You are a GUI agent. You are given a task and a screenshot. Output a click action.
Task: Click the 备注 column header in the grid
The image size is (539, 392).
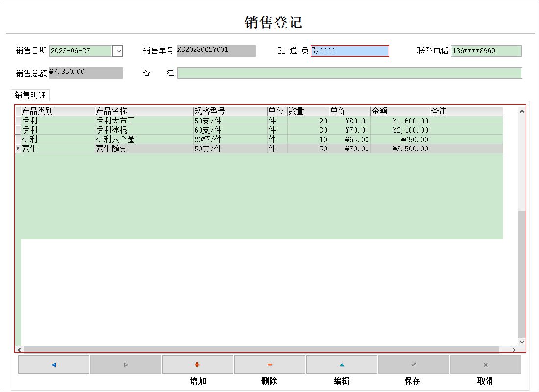466,111
